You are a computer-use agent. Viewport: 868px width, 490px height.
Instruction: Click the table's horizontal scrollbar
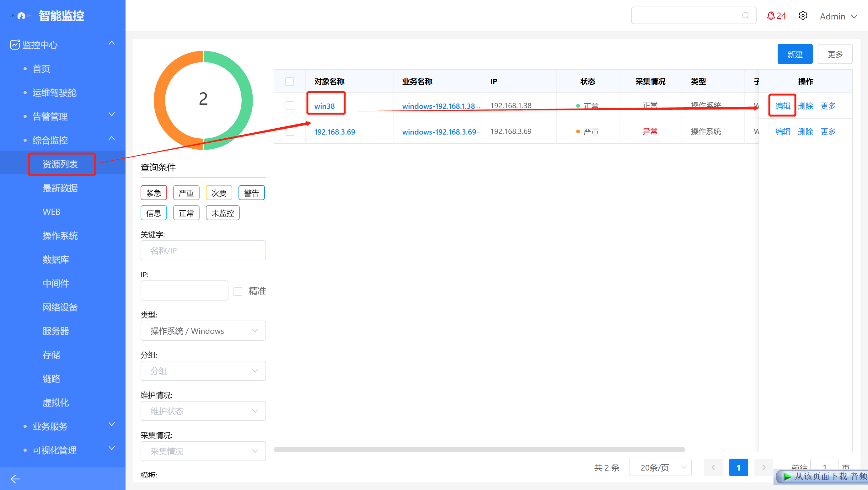pos(479,449)
